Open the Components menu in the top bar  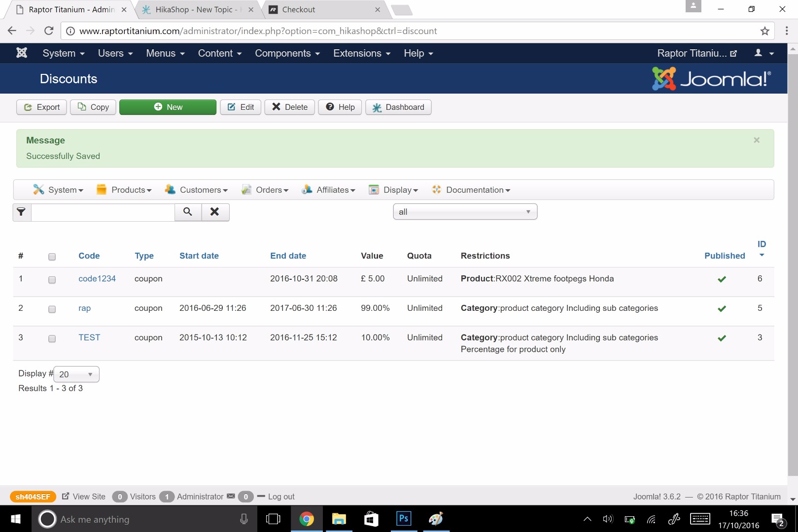click(287, 53)
